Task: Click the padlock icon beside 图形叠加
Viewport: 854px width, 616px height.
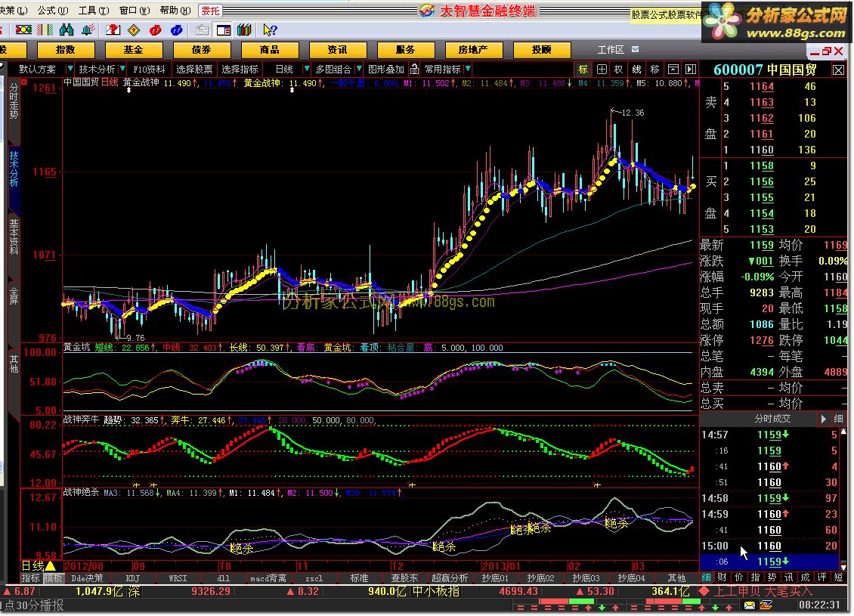Action: 414,70
